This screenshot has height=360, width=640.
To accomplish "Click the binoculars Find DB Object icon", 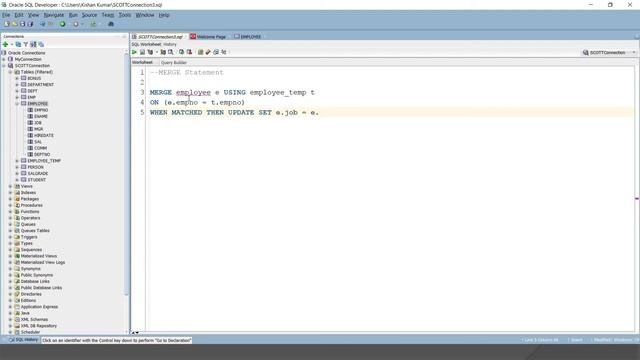I will [111, 24].
